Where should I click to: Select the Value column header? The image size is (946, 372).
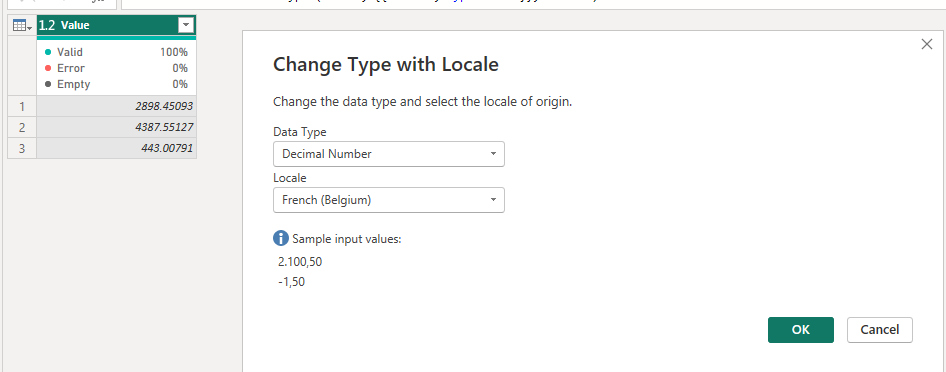(x=116, y=25)
